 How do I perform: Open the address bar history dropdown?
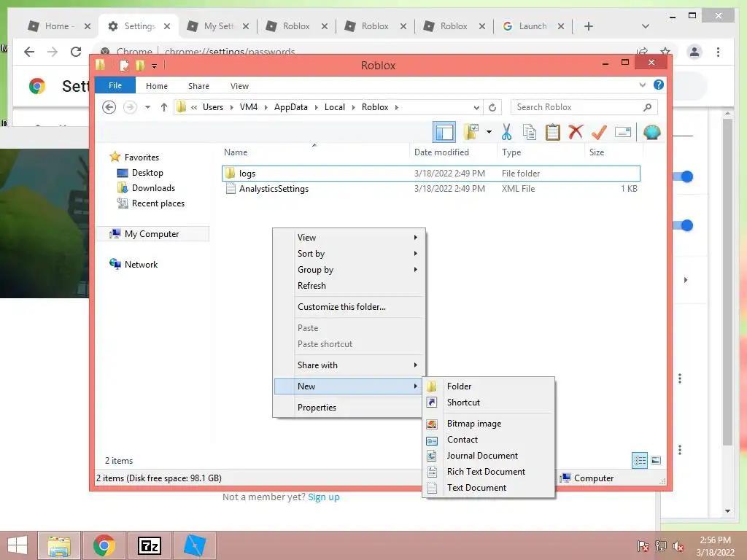pyautogui.click(x=476, y=107)
